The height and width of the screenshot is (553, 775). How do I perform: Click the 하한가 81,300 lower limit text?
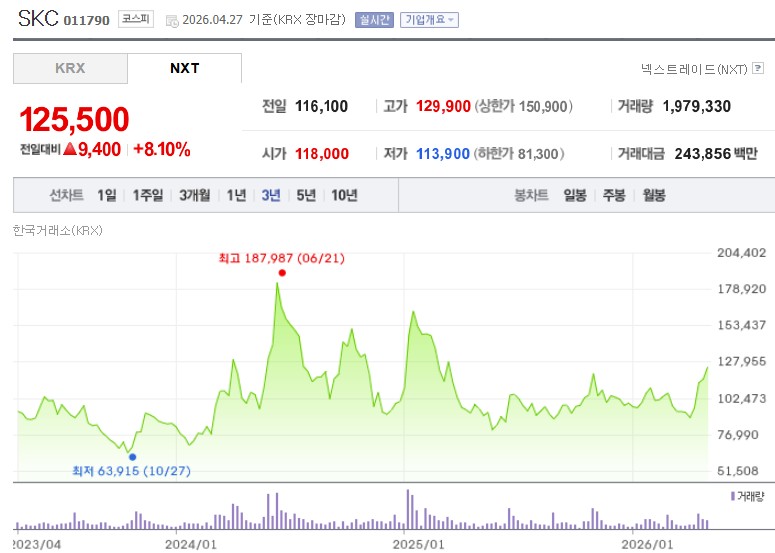click(x=519, y=154)
